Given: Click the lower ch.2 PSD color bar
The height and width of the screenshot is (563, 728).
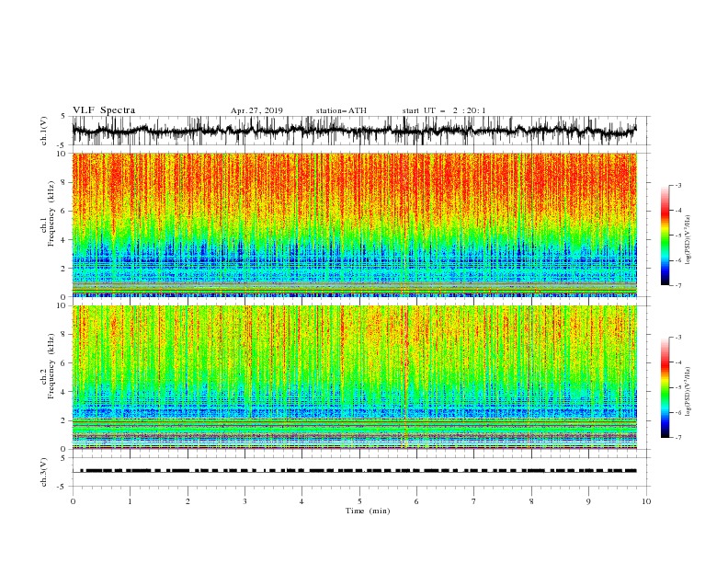Looking at the screenshot, I should (665, 387).
